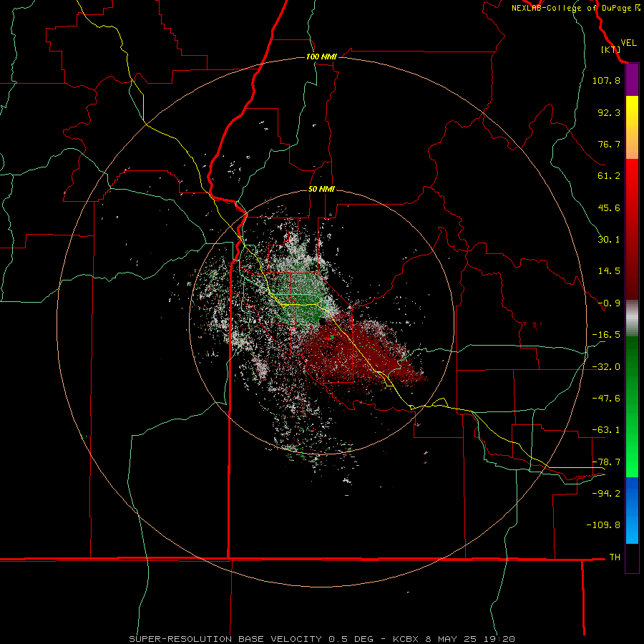This screenshot has height=644, width=644.
Task: Select the -0.9 velocity scale value
Action: coord(609,303)
